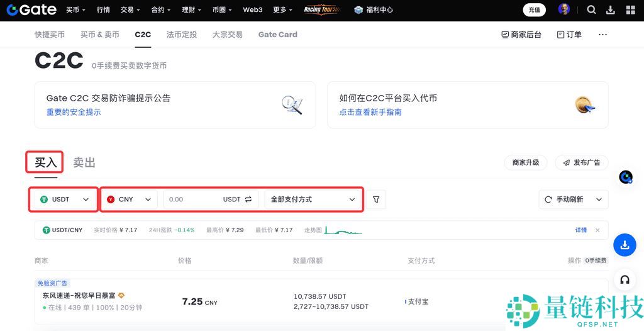Expand the 合约 header menu
Image resolution: width=644 pixels, height=331 pixels.
[x=160, y=9]
